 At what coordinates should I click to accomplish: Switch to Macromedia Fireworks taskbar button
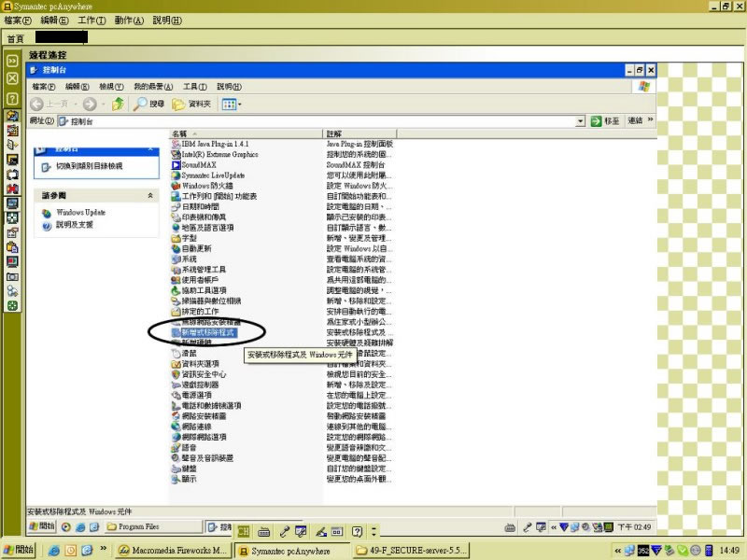(x=174, y=551)
